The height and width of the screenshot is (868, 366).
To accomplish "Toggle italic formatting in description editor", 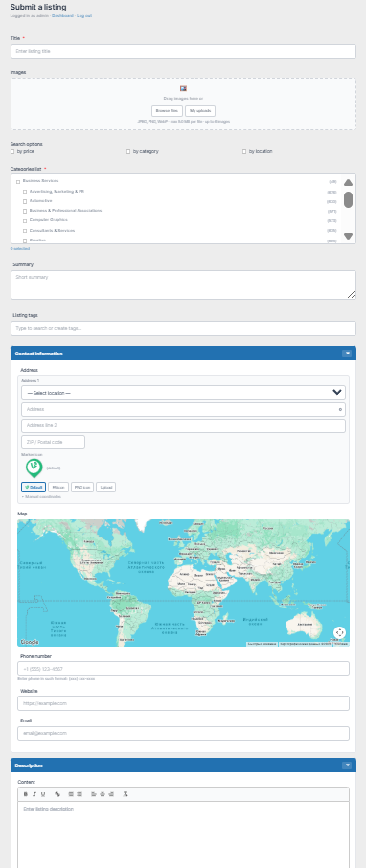I will click(34, 794).
